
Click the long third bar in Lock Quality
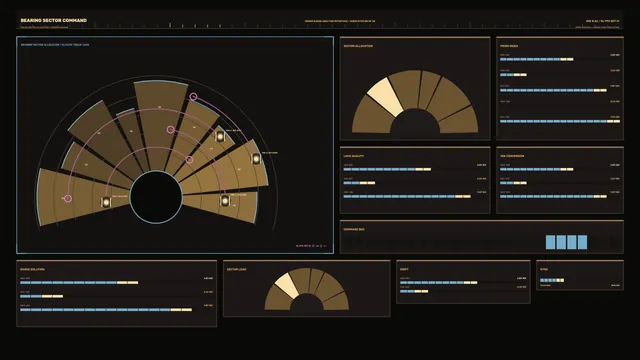[x=407, y=196]
